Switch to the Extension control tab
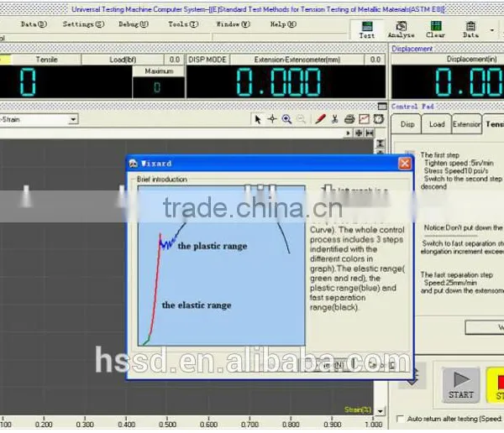The image size is (504, 433). tap(466, 124)
